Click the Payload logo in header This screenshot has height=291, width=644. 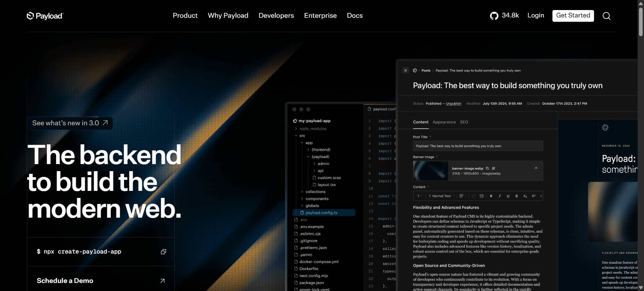pyautogui.click(x=45, y=16)
